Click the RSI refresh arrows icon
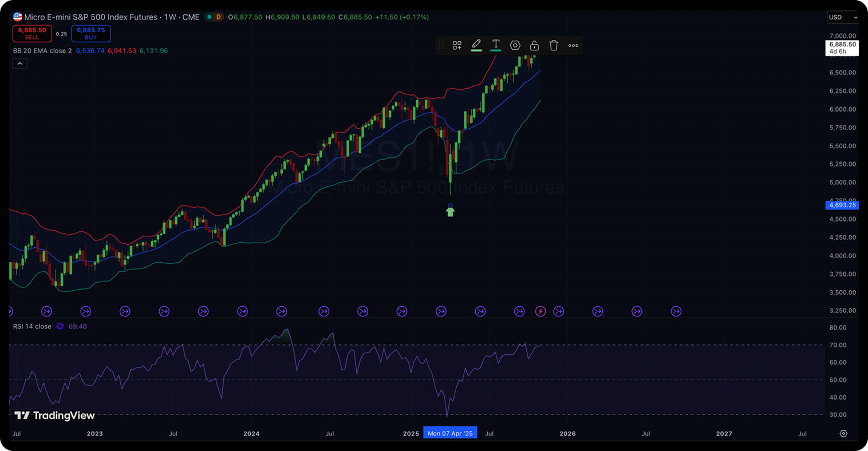The image size is (868, 451). (60, 326)
